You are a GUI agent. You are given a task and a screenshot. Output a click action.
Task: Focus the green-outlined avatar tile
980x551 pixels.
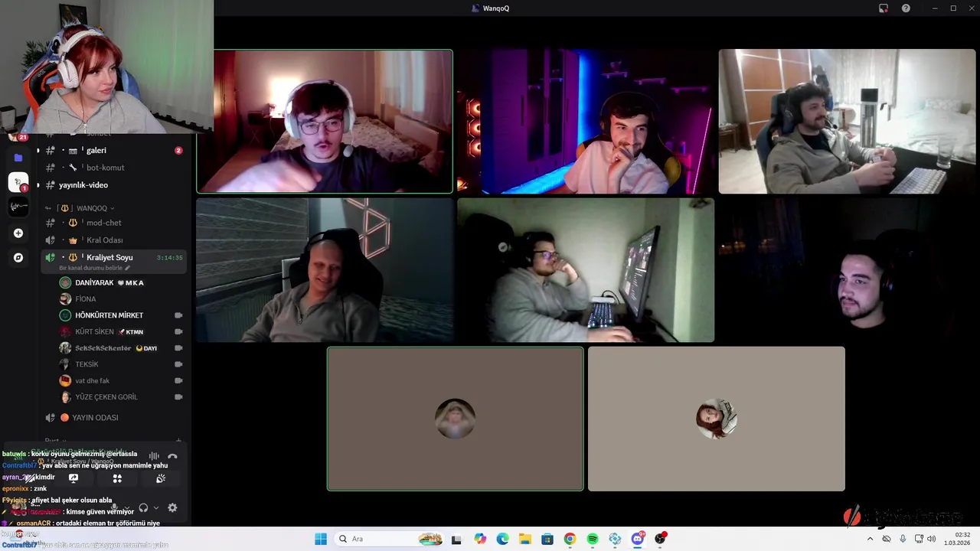[456, 419]
